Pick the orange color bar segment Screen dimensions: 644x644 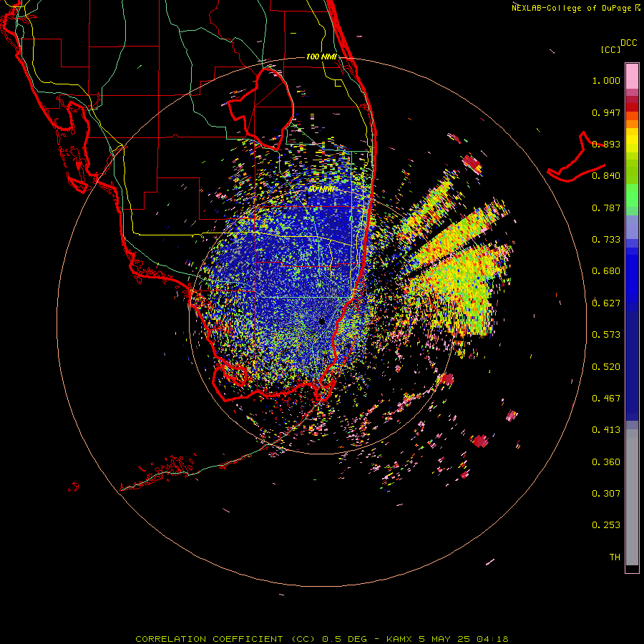click(632, 124)
